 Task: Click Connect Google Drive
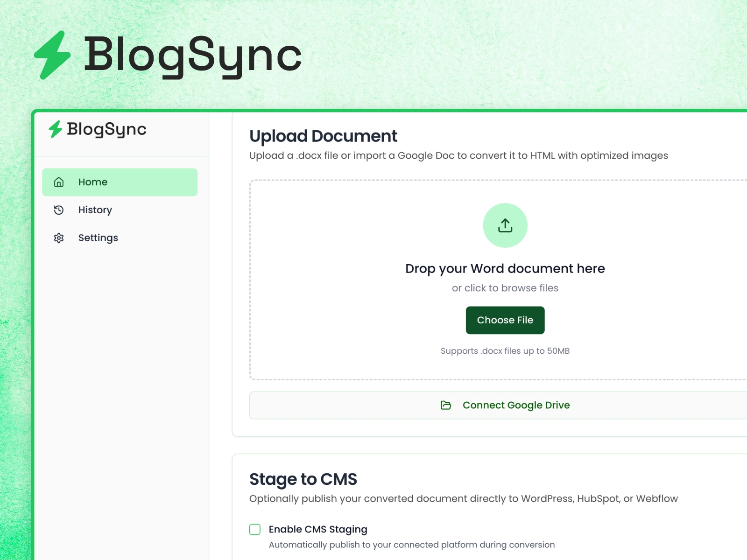coord(516,405)
